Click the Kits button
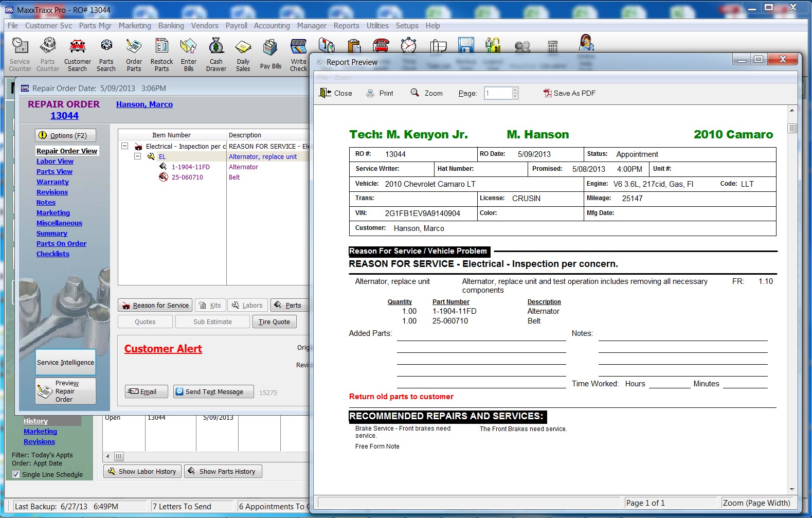The image size is (812, 518). pyautogui.click(x=210, y=305)
